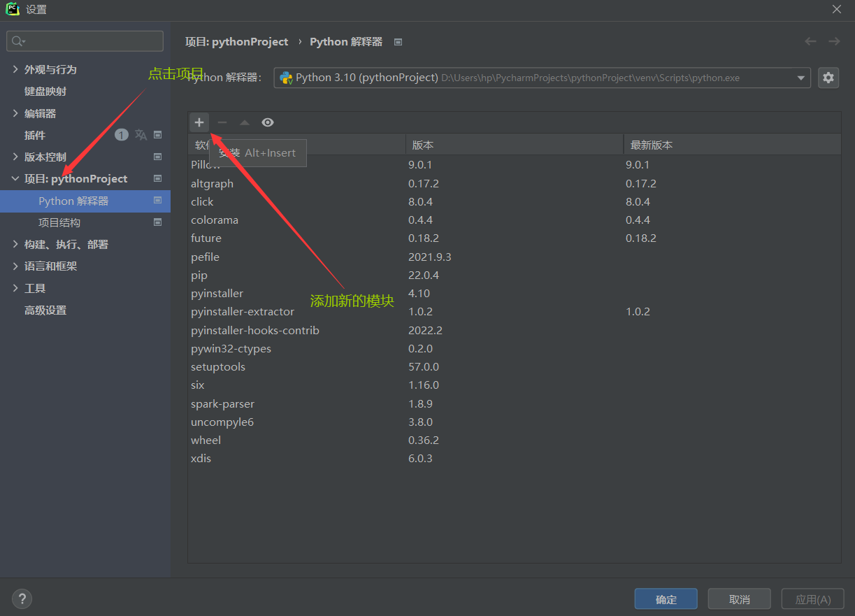Expand the 编辑器 section

[16, 113]
